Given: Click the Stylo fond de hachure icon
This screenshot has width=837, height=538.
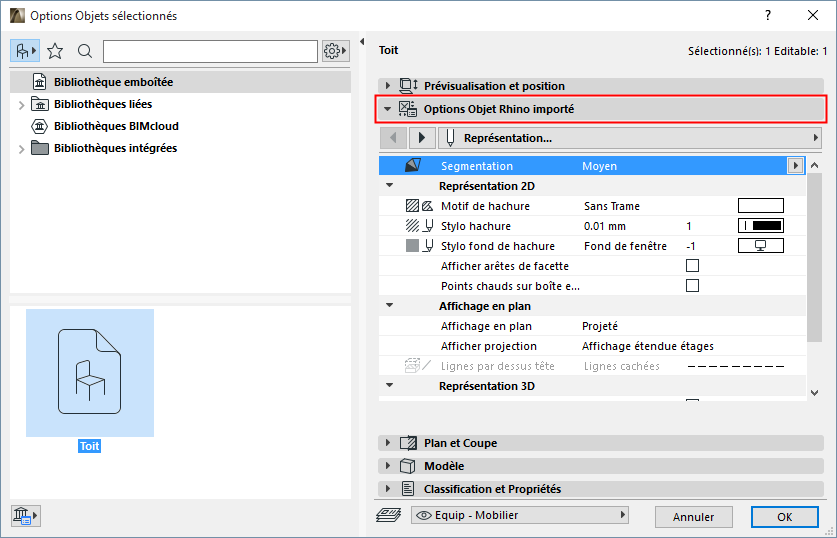Looking at the screenshot, I should click(x=419, y=246).
